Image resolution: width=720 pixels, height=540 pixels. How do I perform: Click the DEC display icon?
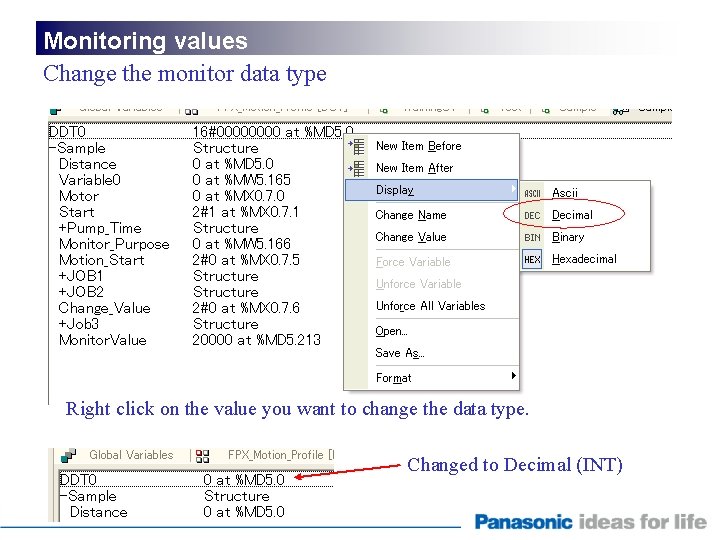[532, 215]
